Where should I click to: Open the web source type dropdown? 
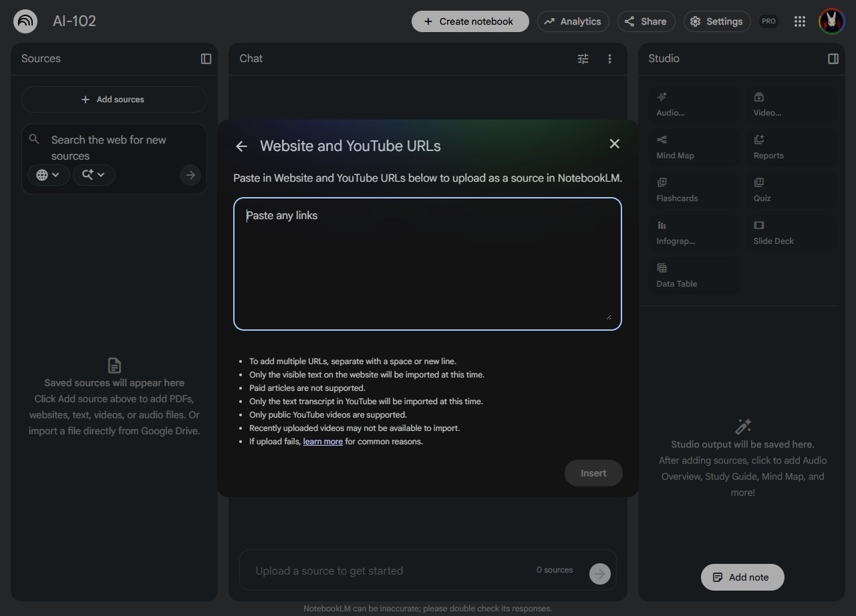[48, 175]
